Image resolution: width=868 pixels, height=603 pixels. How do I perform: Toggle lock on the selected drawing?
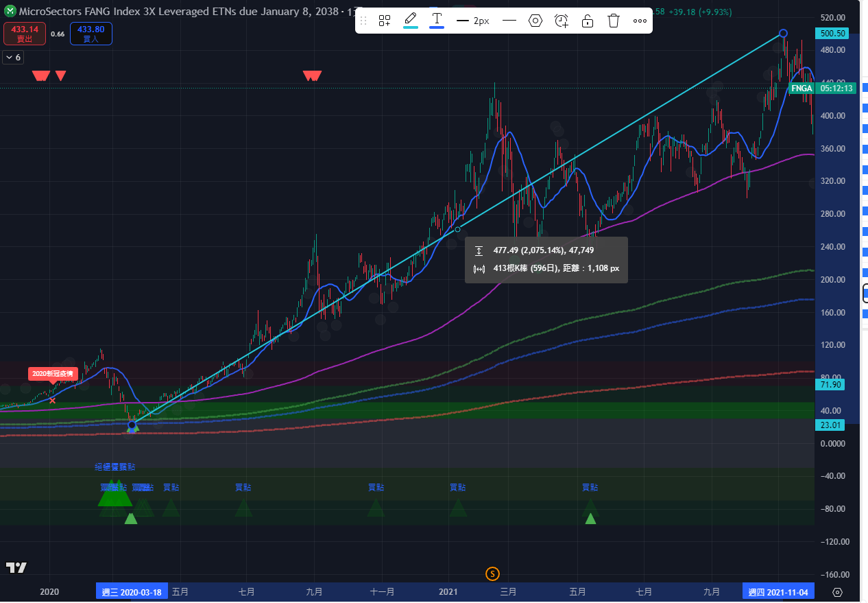[x=588, y=21]
